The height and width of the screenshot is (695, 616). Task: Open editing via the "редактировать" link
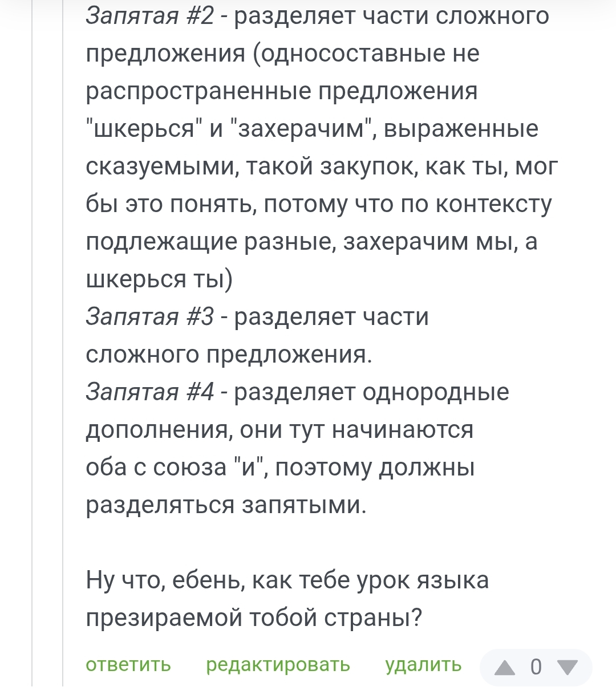(x=278, y=665)
